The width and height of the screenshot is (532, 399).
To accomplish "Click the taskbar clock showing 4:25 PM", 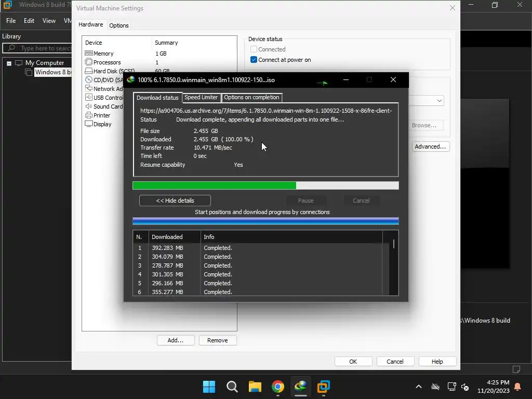I will [x=494, y=387].
